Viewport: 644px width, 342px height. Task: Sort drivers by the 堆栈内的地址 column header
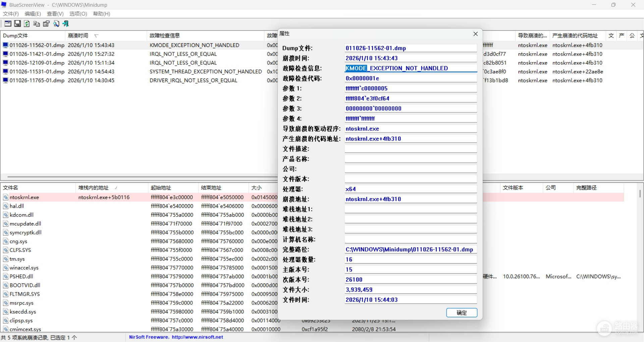pos(112,188)
